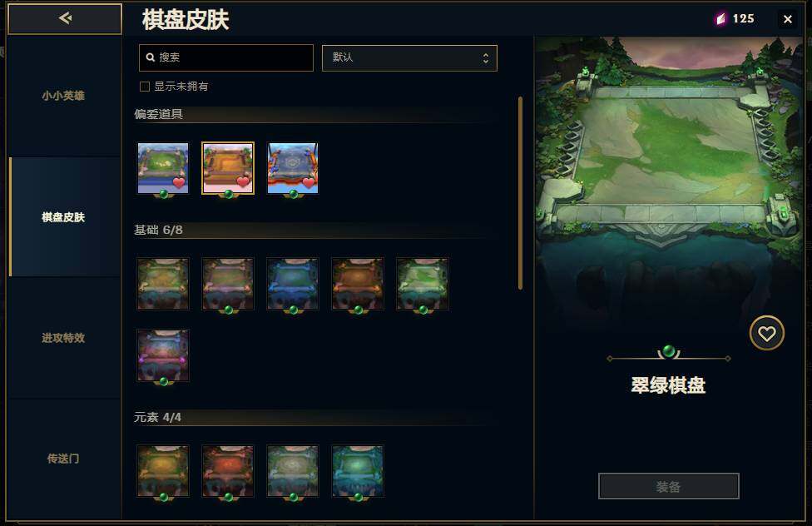The height and width of the screenshot is (526, 812).
Task: Click the purple currency icon showing 125
Action: point(720,19)
